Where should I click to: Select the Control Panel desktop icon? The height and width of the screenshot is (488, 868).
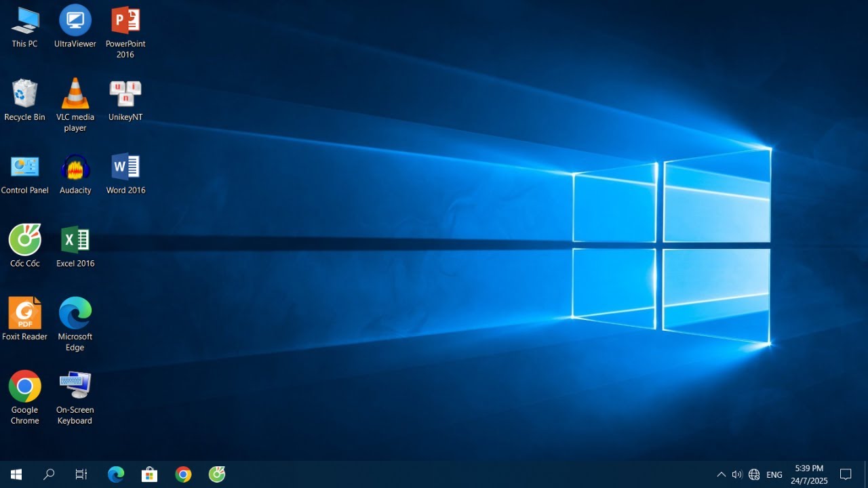[25, 174]
